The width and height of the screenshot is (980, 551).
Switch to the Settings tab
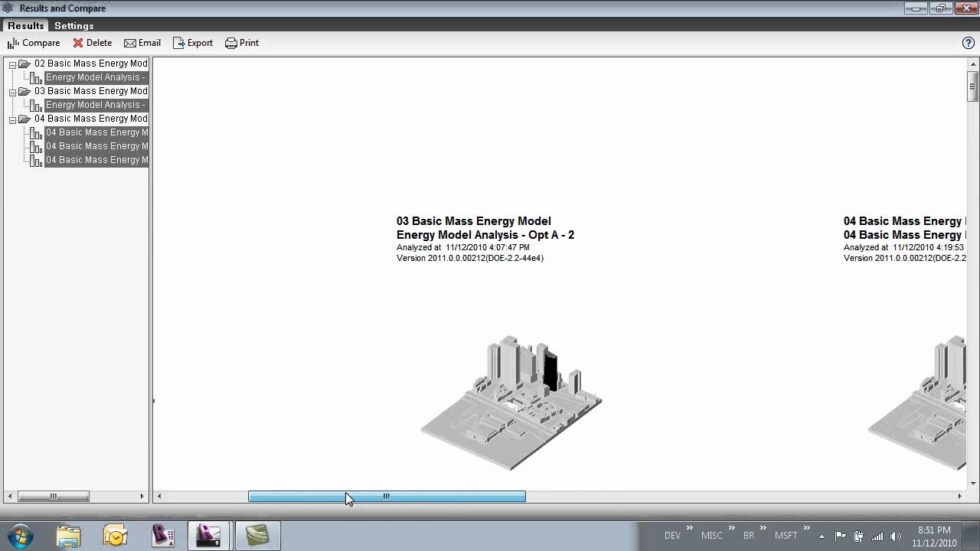(x=73, y=25)
